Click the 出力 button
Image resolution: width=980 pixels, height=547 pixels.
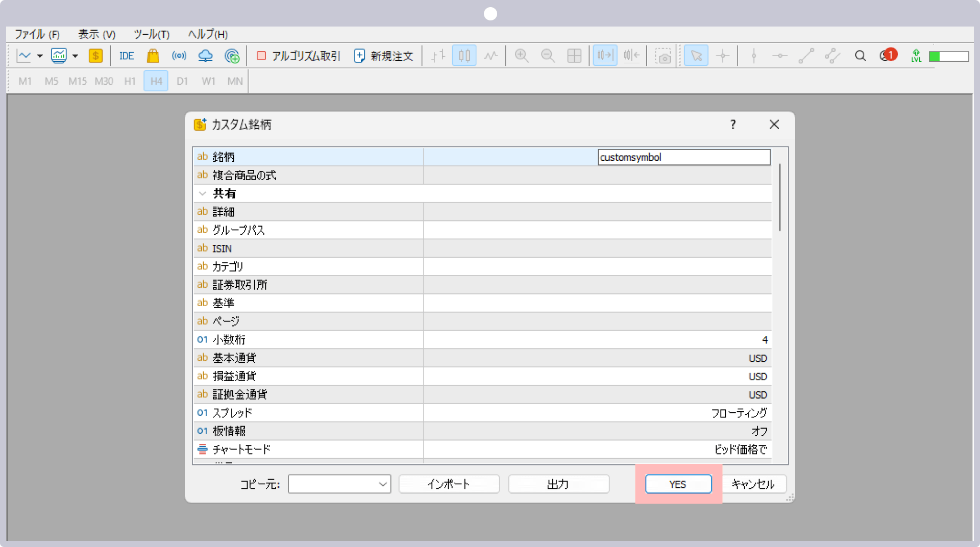558,484
